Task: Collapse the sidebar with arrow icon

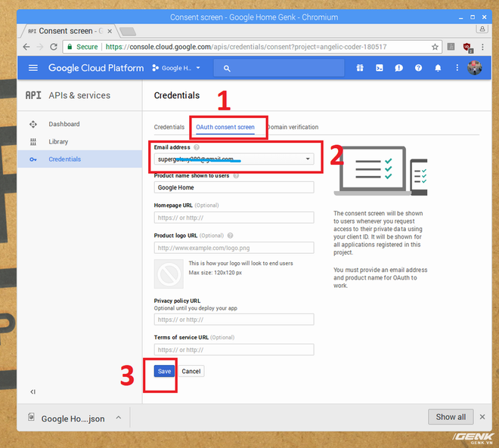Action: pos(33,392)
